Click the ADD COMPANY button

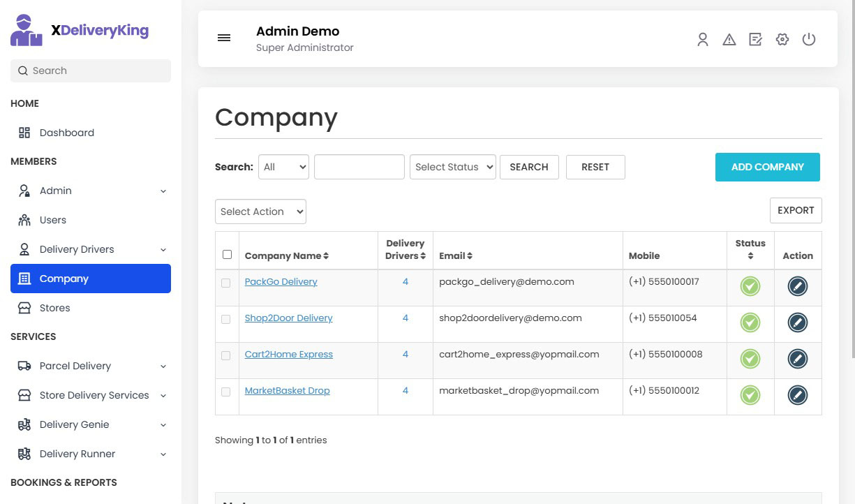point(767,167)
